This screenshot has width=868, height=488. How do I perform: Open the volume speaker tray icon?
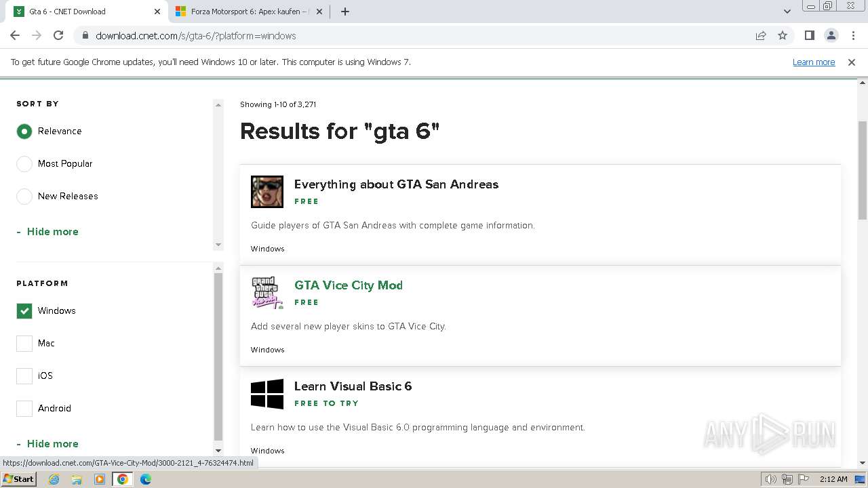click(771, 479)
